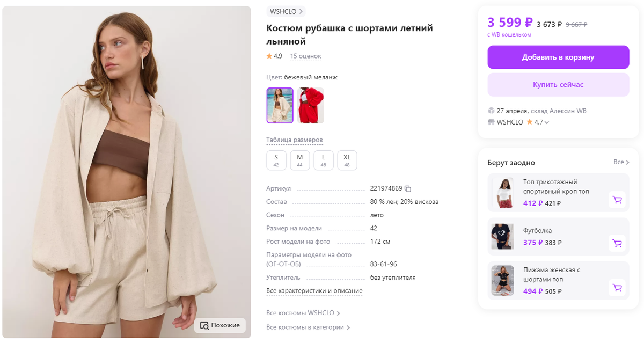
Task: Add Топ трикотажный crop top to cart
Action: [617, 200]
